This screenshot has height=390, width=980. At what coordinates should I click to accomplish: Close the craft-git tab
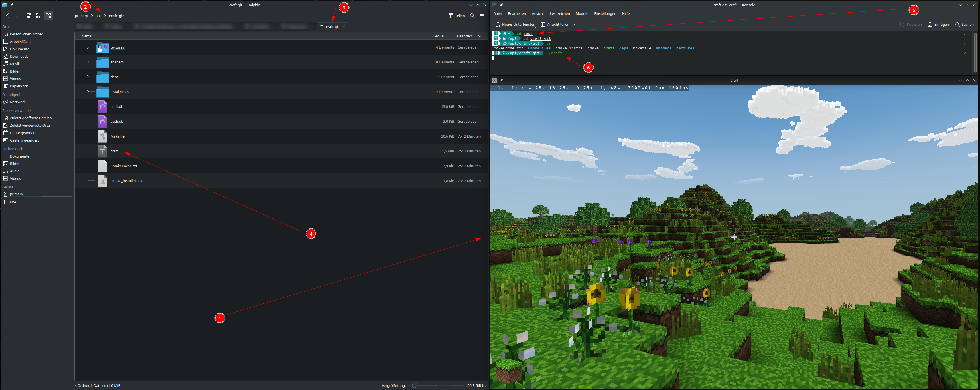tap(344, 27)
